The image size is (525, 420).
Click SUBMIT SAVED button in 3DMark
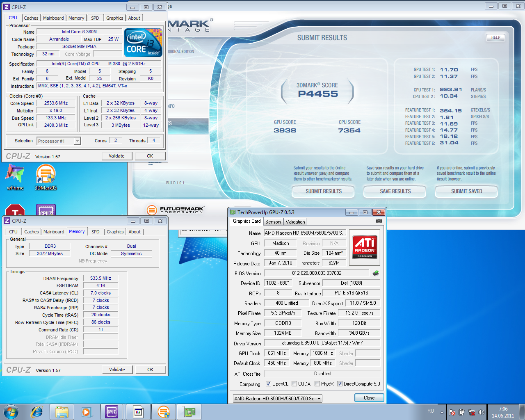click(x=467, y=191)
